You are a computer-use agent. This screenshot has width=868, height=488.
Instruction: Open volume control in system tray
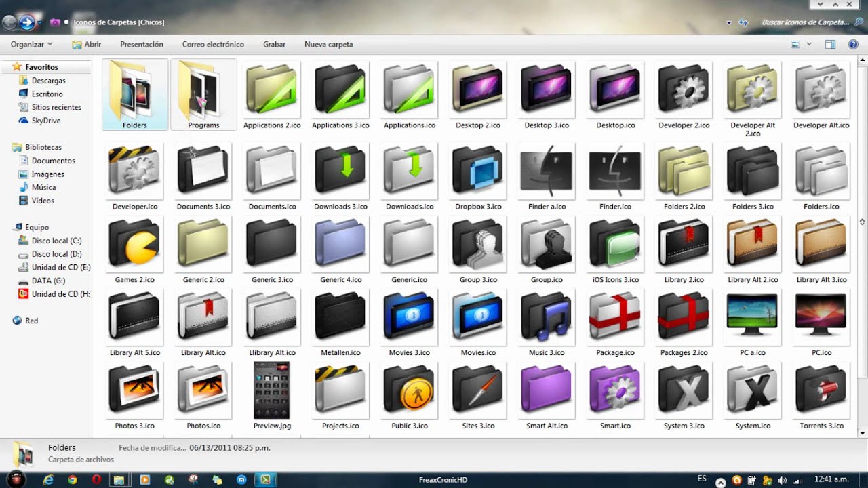pos(782,480)
